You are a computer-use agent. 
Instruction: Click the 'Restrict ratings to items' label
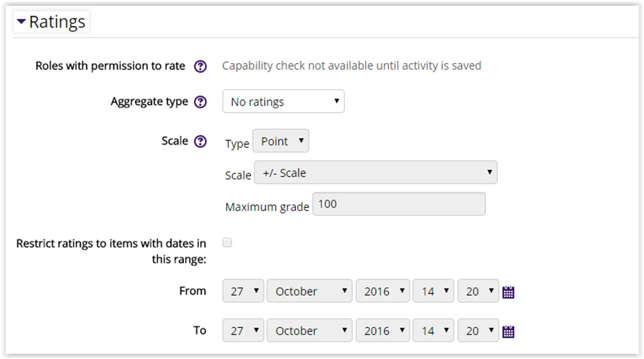tap(111, 251)
